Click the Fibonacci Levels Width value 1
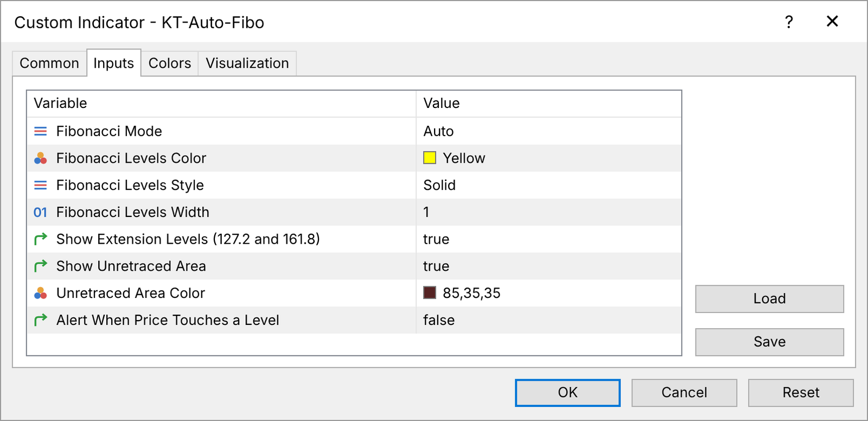The image size is (868, 421). point(426,212)
